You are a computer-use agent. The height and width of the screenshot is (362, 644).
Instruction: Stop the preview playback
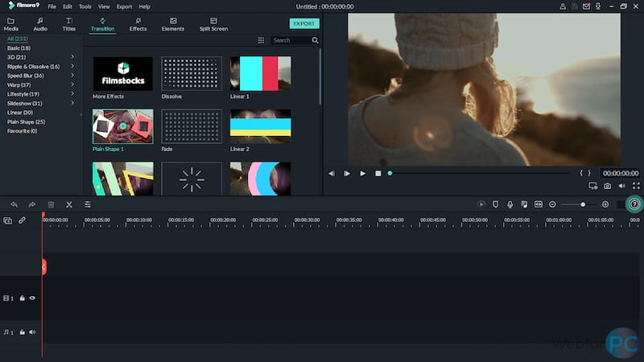[378, 174]
